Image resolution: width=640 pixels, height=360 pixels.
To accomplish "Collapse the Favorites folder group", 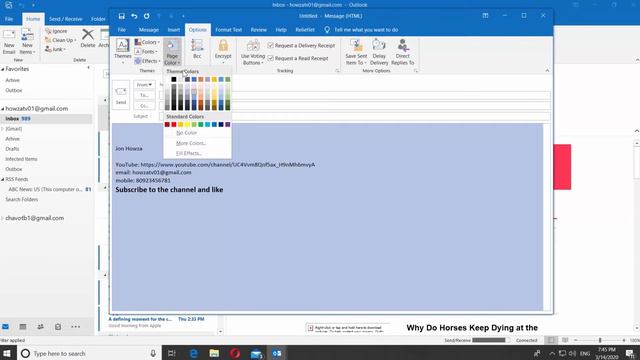I will [2, 69].
